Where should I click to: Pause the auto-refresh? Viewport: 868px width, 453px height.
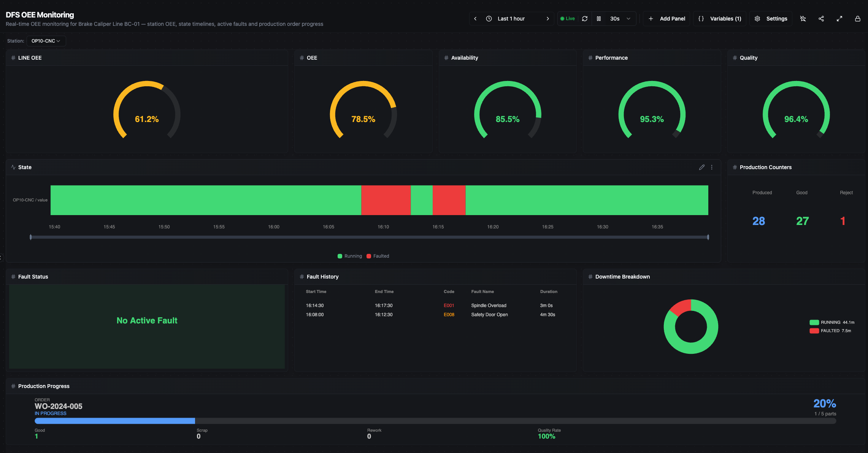click(x=599, y=19)
